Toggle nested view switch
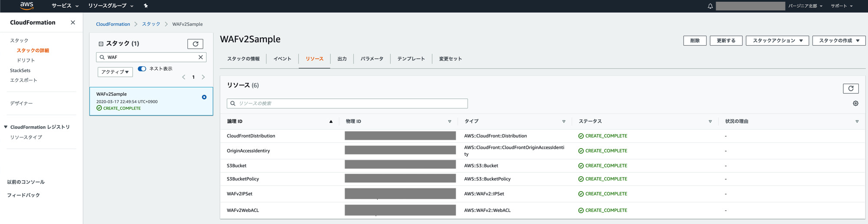This screenshot has width=868, height=224. click(x=142, y=69)
